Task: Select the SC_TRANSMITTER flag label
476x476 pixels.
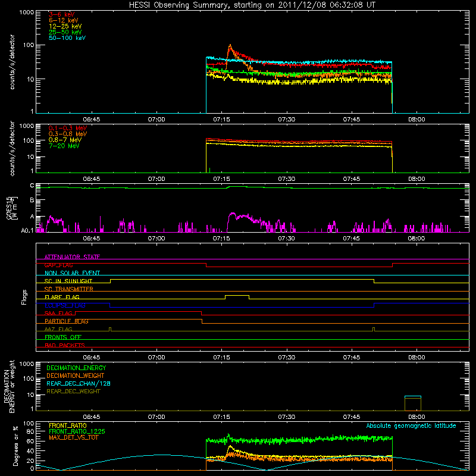Action: click(x=69, y=289)
